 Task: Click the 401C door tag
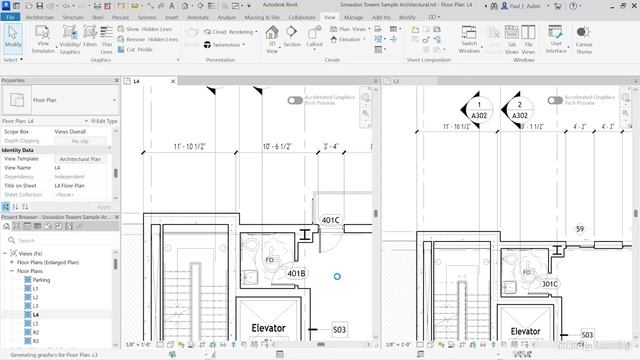330,220
